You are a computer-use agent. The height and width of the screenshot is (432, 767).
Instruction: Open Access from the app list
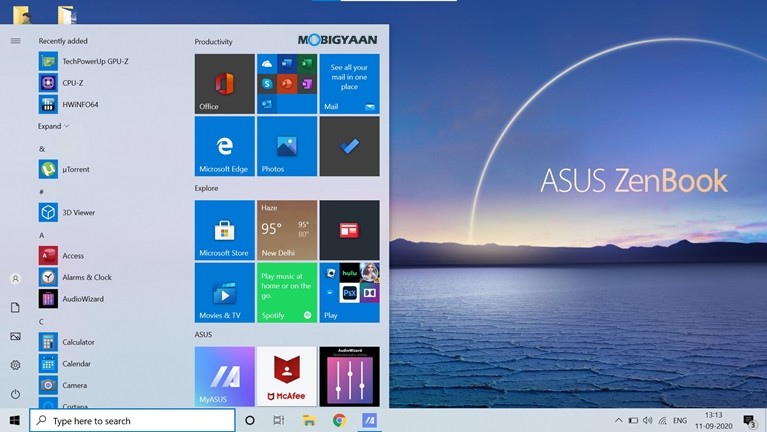pos(62,255)
